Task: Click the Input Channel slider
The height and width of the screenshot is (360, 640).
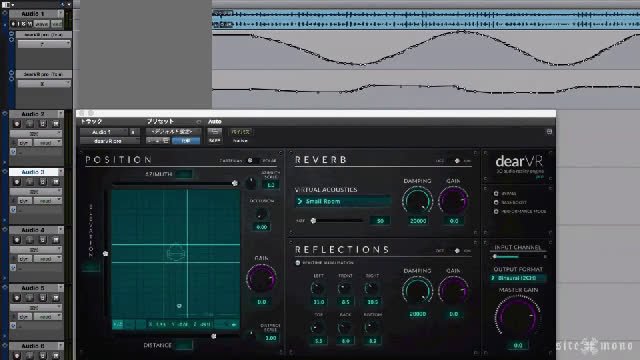Action: click(x=518, y=257)
